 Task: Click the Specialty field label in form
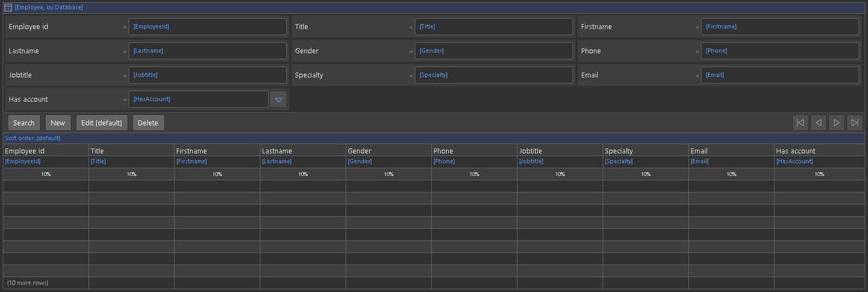point(309,75)
